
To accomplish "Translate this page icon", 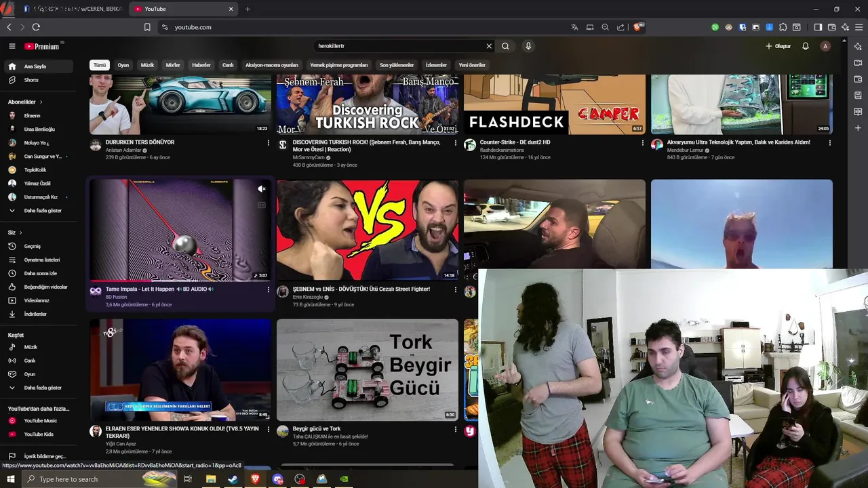I will (x=574, y=27).
